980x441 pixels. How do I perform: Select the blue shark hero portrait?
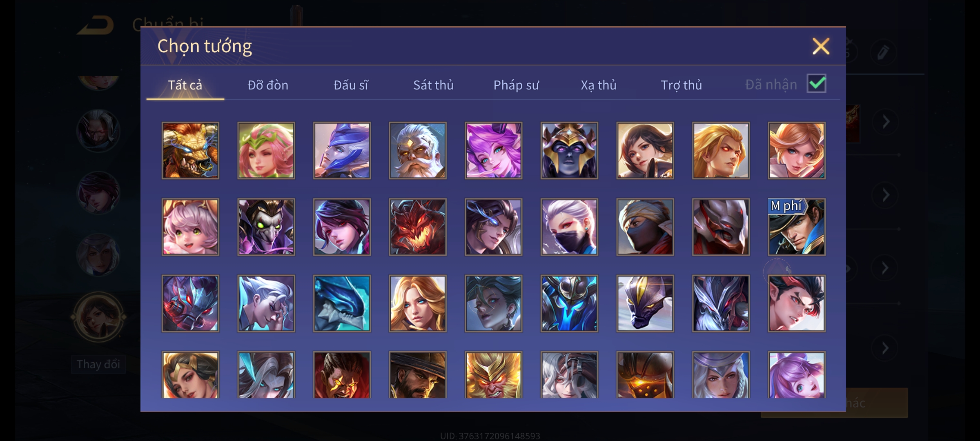click(x=342, y=303)
